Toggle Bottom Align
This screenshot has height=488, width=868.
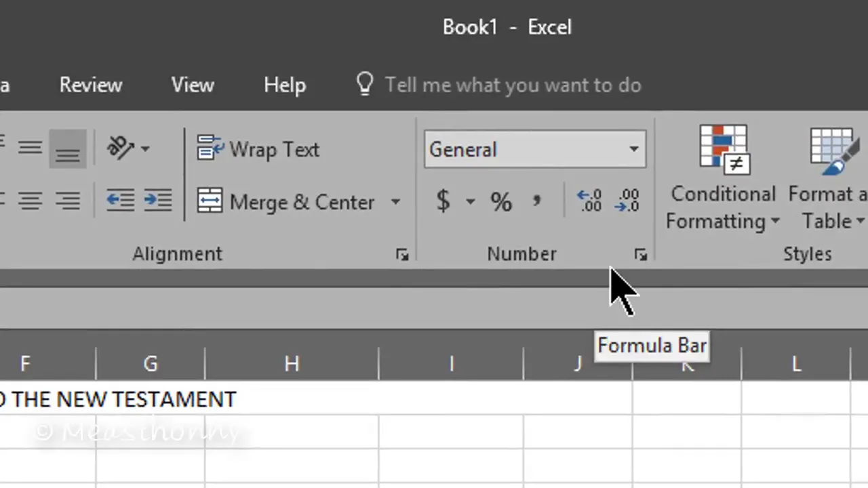[x=67, y=148]
